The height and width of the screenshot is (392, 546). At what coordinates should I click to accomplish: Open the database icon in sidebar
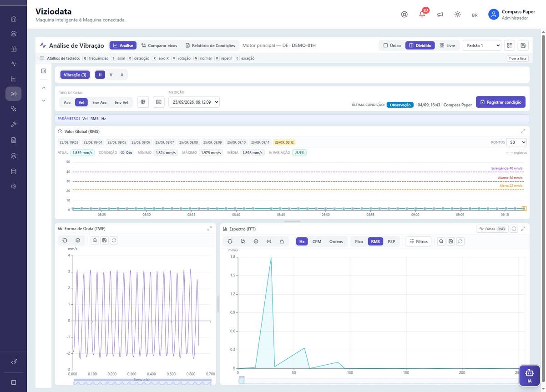click(14, 171)
